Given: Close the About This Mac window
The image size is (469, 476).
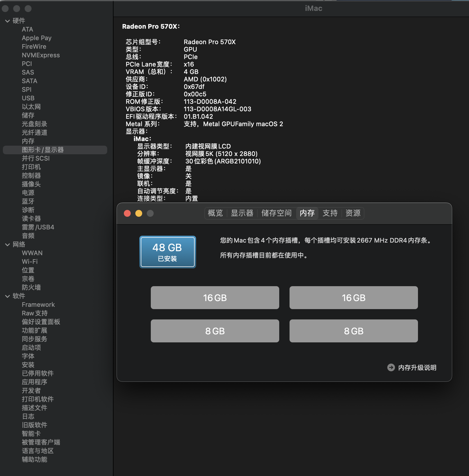Looking at the screenshot, I should (127, 213).
